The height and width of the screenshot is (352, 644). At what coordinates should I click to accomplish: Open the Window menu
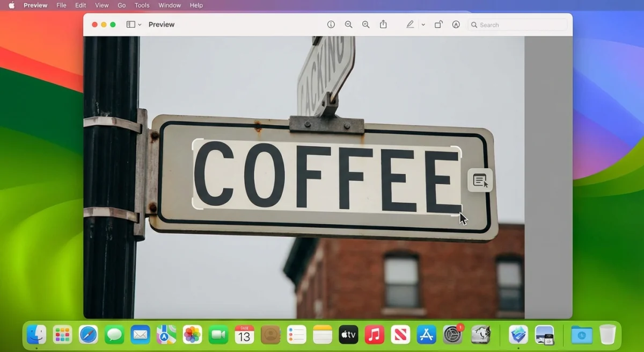pos(170,5)
